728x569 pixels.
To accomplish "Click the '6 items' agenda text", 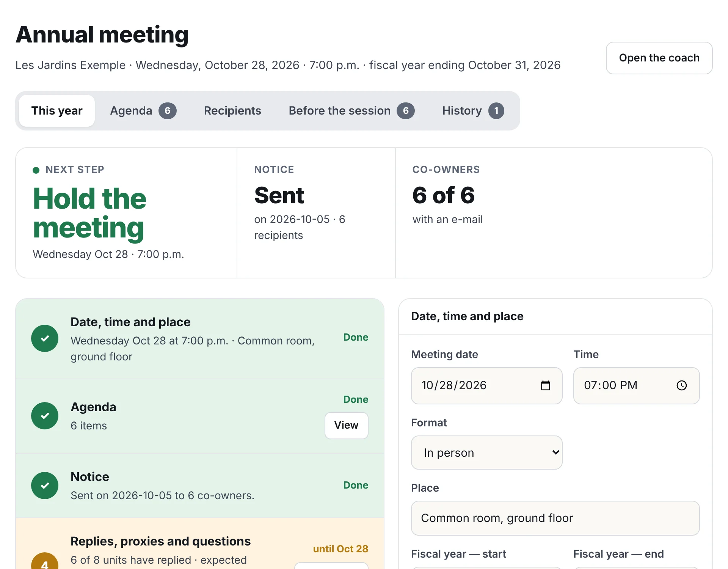I will point(89,426).
